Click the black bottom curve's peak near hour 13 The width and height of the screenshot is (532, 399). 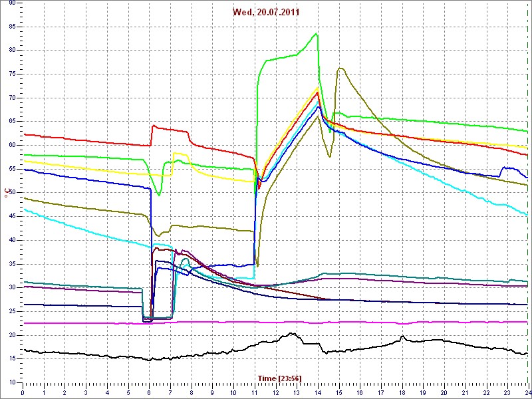click(291, 333)
